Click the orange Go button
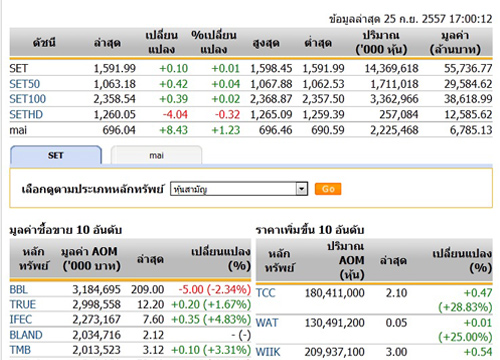The image size is (500, 360). (328, 189)
